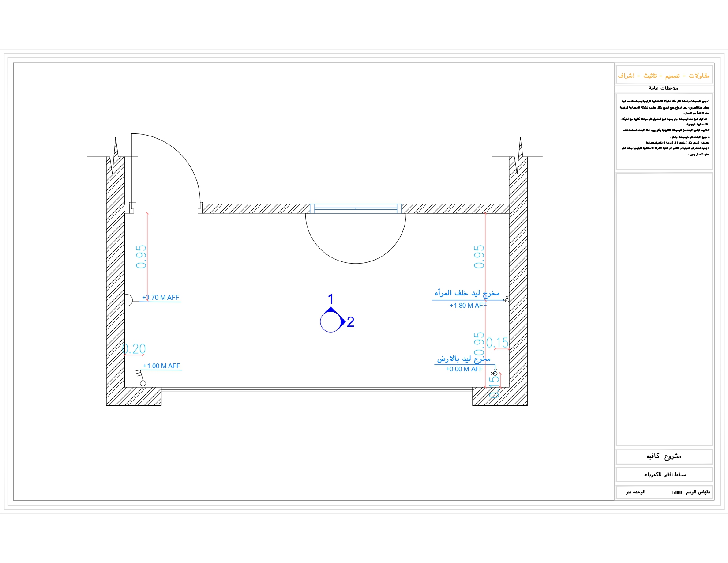Image resolution: width=728 pixels, height=563 pixels.
Task: Click the section number 2
Action: [x=351, y=322]
